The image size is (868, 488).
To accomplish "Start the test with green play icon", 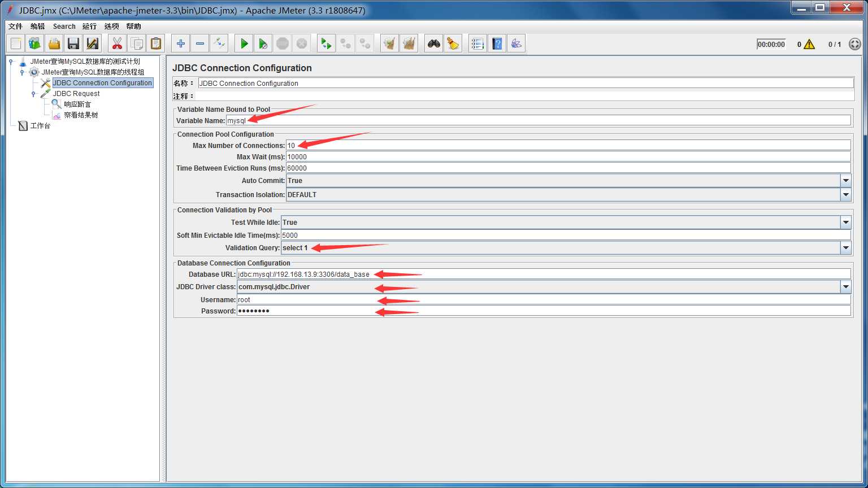I will point(244,43).
